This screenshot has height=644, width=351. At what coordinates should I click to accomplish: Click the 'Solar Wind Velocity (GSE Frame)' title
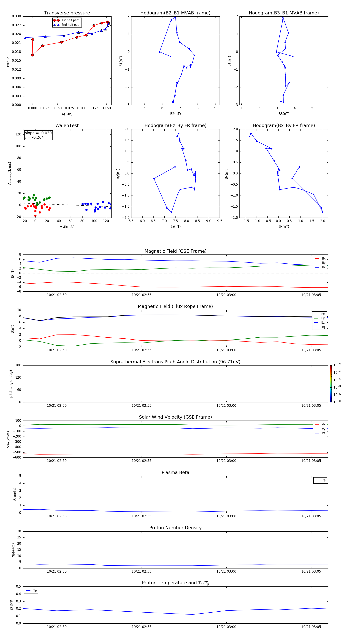click(175, 417)
